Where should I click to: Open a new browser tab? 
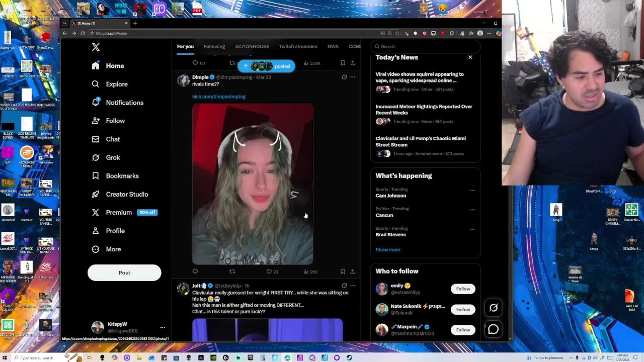135,23
